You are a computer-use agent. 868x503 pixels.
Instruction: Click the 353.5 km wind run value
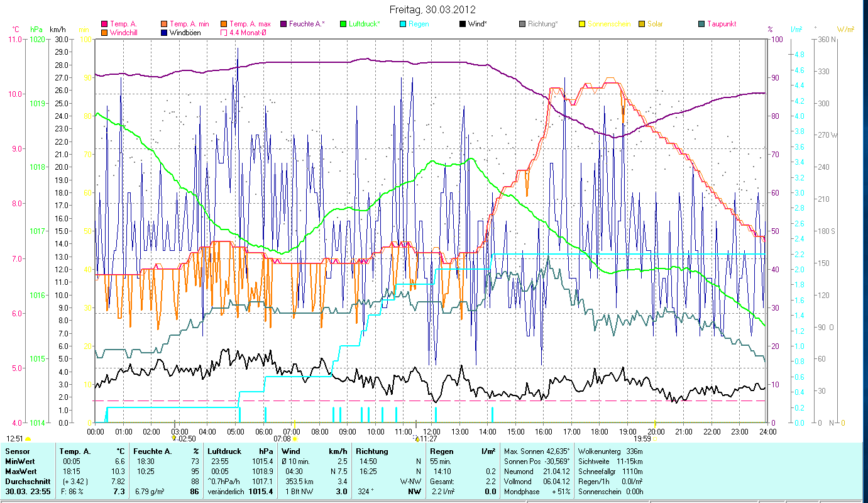point(300,481)
